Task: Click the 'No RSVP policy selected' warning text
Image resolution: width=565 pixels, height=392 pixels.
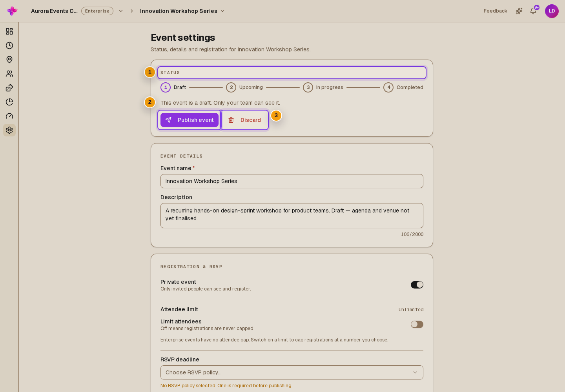Action: click(226, 386)
